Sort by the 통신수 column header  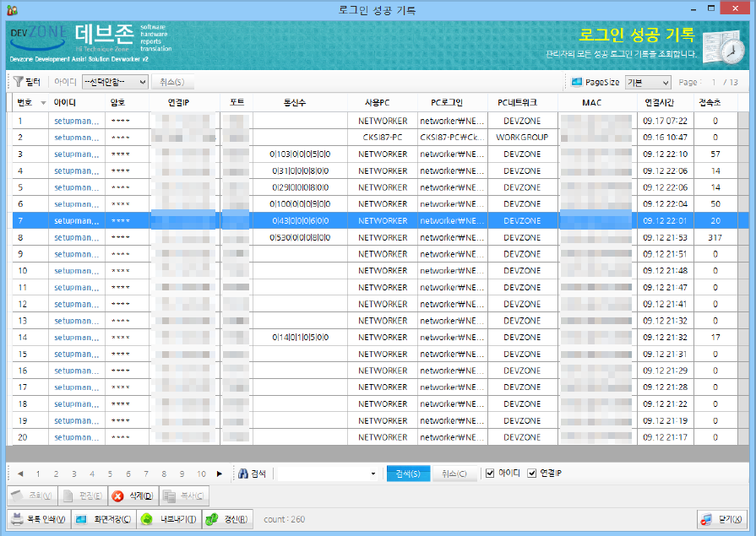coord(300,103)
